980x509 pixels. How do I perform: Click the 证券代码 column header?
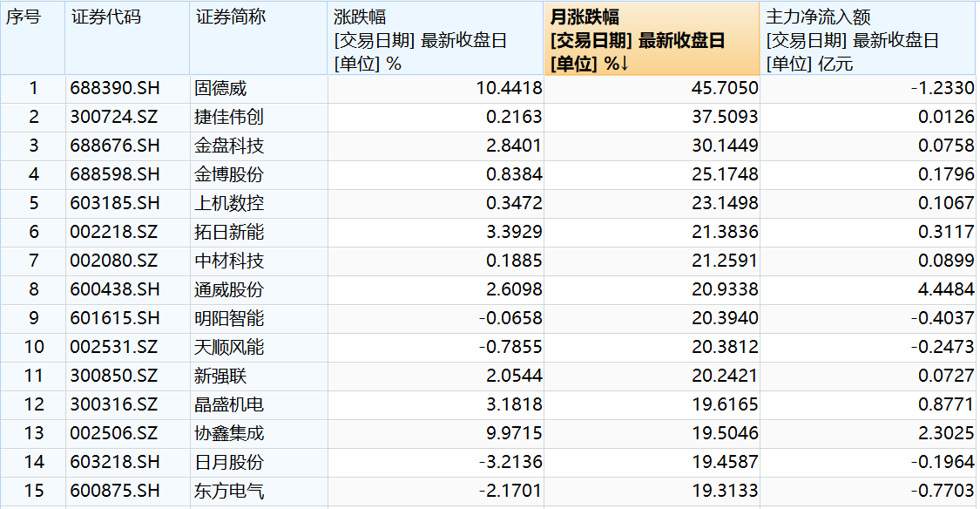[x=127, y=39]
